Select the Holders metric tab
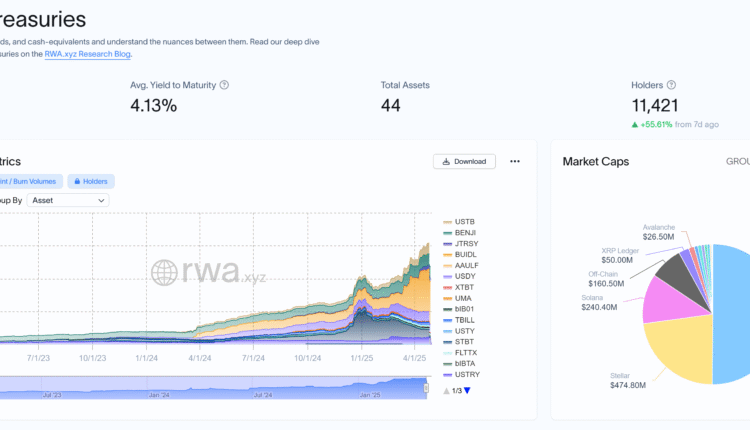The image size is (750, 430). 91,181
